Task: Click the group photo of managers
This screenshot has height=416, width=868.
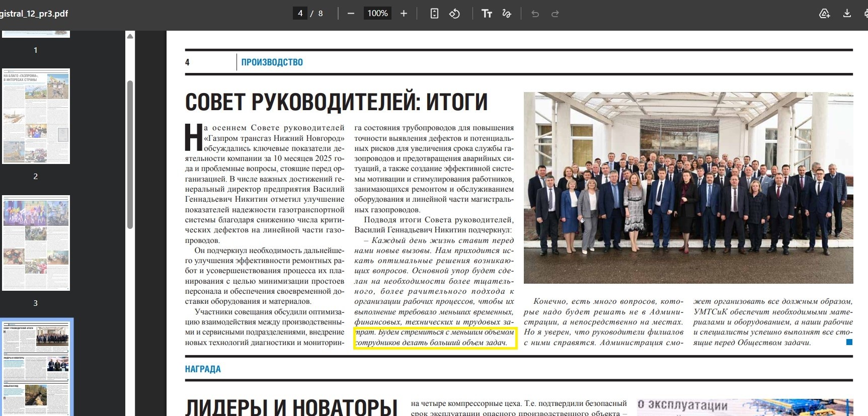Action: pos(688,188)
